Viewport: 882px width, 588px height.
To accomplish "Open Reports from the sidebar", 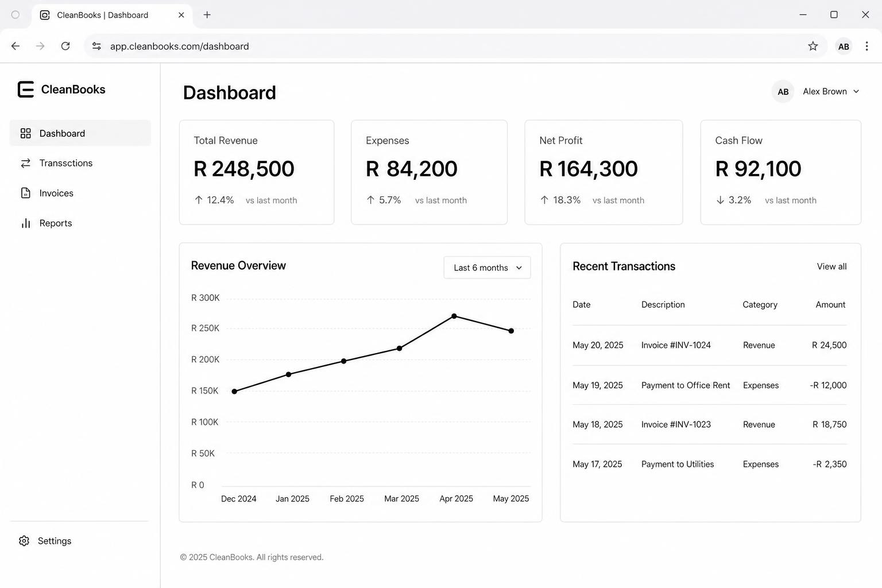I will tap(80, 223).
